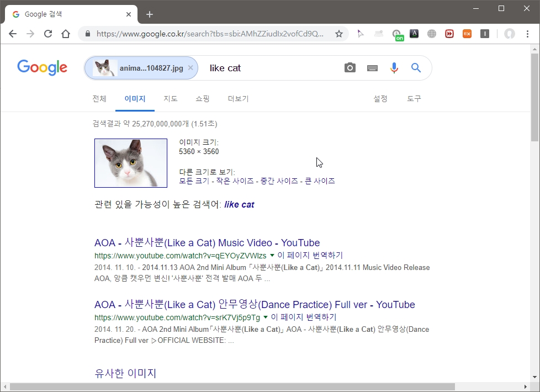Activate voice search microphone
This screenshot has height=392, width=540.
(394, 67)
